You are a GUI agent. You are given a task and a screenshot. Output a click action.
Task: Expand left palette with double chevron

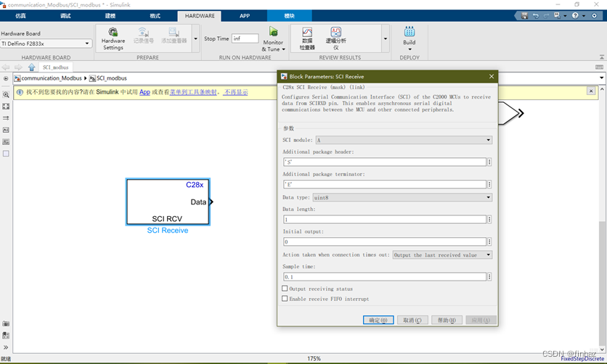coord(6,347)
